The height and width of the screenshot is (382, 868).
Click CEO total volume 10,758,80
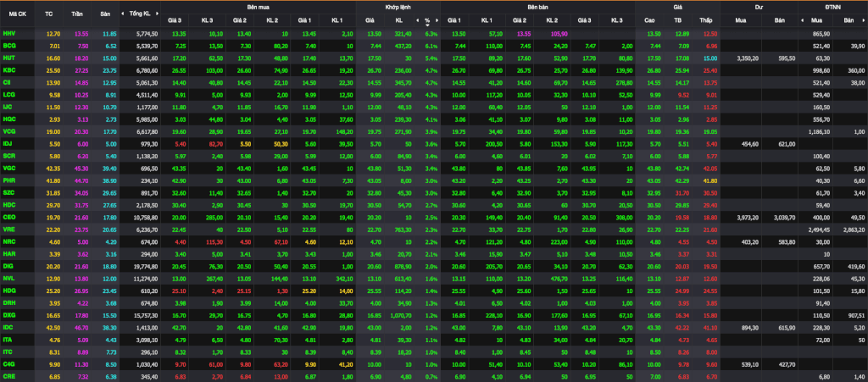pyautogui.click(x=146, y=218)
